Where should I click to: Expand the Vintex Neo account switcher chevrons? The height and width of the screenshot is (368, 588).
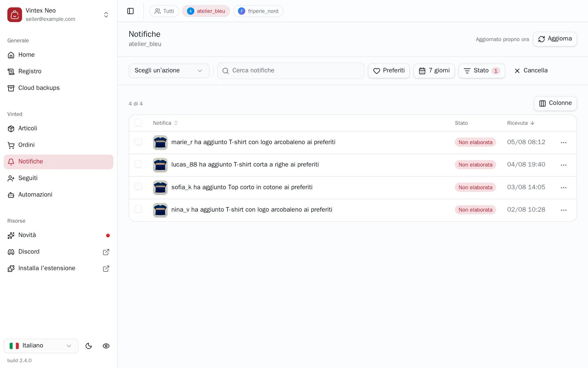point(106,15)
